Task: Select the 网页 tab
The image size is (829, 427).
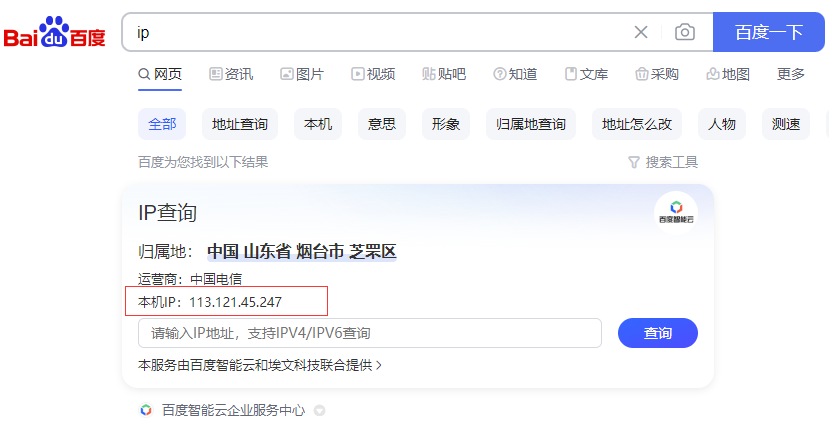Action: [x=160, y=74]
